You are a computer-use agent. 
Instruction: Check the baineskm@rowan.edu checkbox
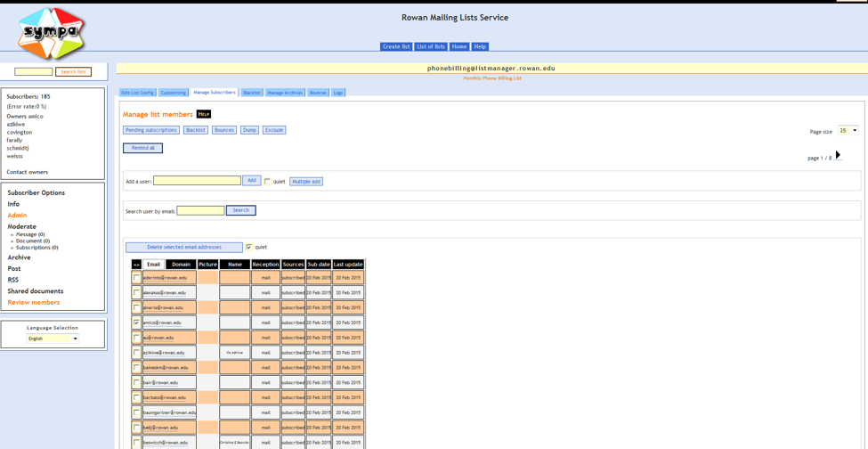tap(136, 367)
